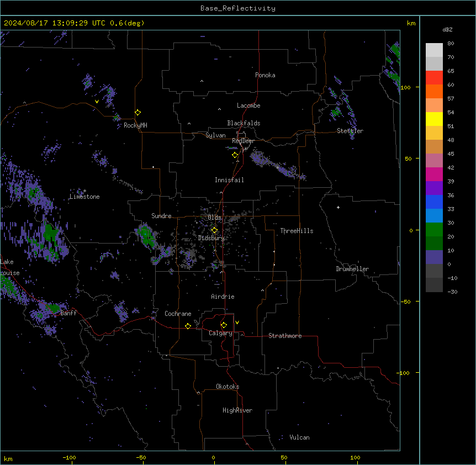Select the green 30 dBZ color swatch
Viewport: 476px width, 465px height.
pyautogui.click(x=434, y=230)
